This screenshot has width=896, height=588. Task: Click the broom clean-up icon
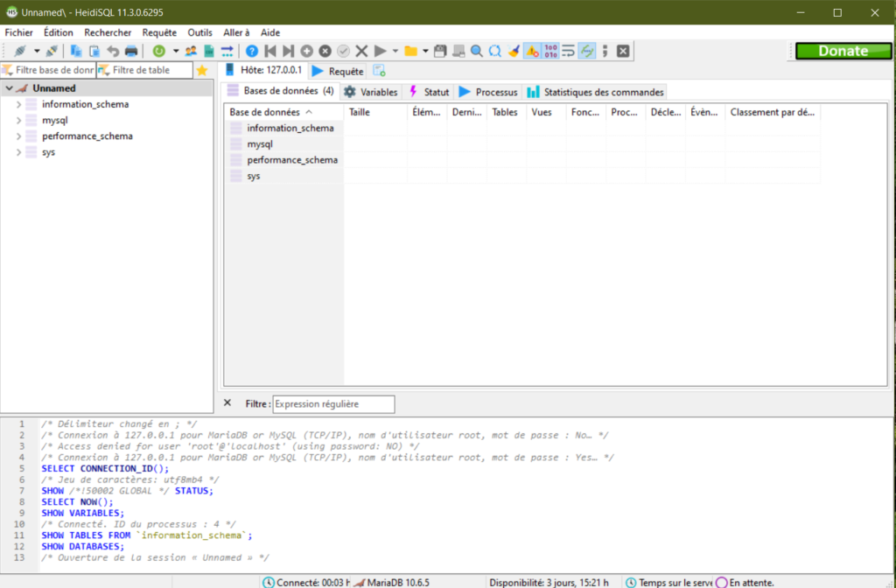[x=514, y=51]
